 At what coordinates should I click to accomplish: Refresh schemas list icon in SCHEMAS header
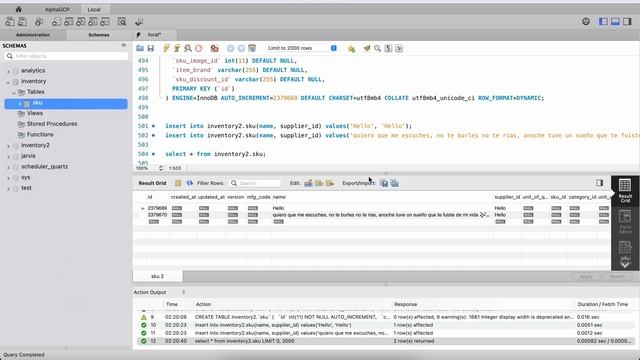click(x=124, y=45)
